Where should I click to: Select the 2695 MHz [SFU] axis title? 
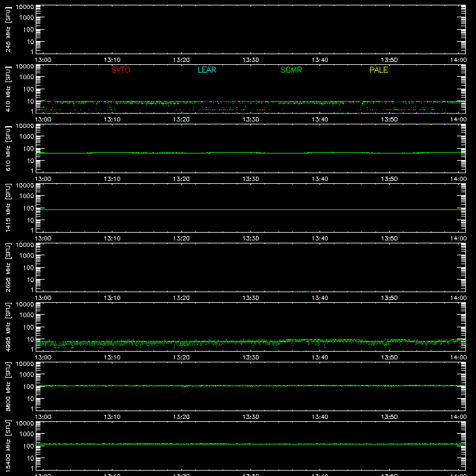pos(8,267)
